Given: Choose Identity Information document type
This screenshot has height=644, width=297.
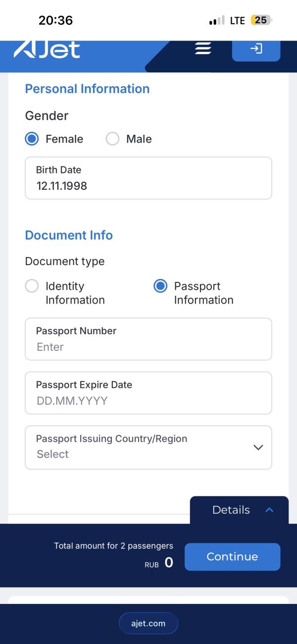Looking at the screenshot, I should click(32, 286).
